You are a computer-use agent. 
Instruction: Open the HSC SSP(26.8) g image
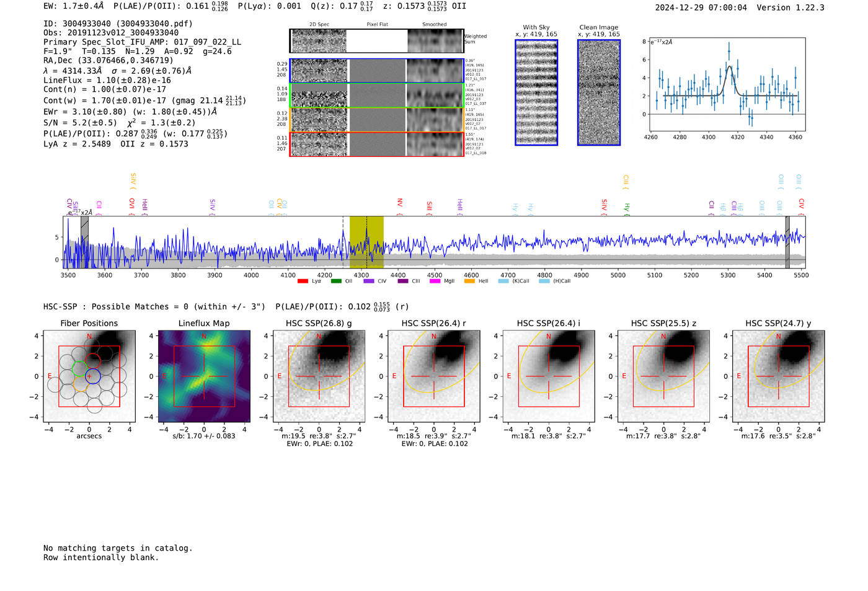[x=319, y=376]
